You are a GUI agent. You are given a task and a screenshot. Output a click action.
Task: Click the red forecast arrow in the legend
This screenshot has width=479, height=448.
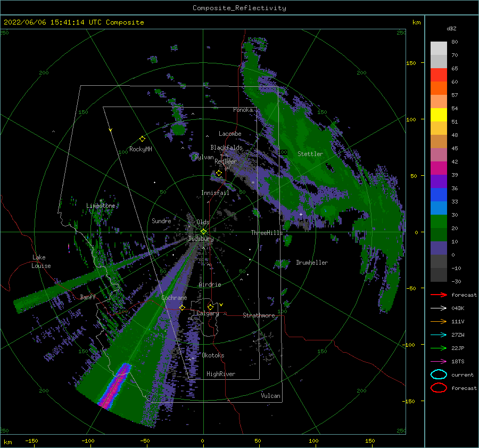tap(439, 295)
